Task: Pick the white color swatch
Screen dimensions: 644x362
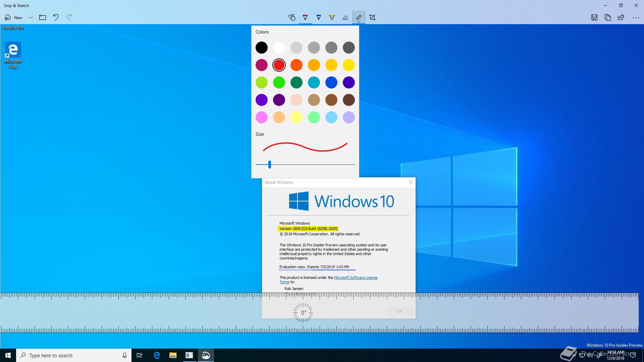Action: (279, 48)
